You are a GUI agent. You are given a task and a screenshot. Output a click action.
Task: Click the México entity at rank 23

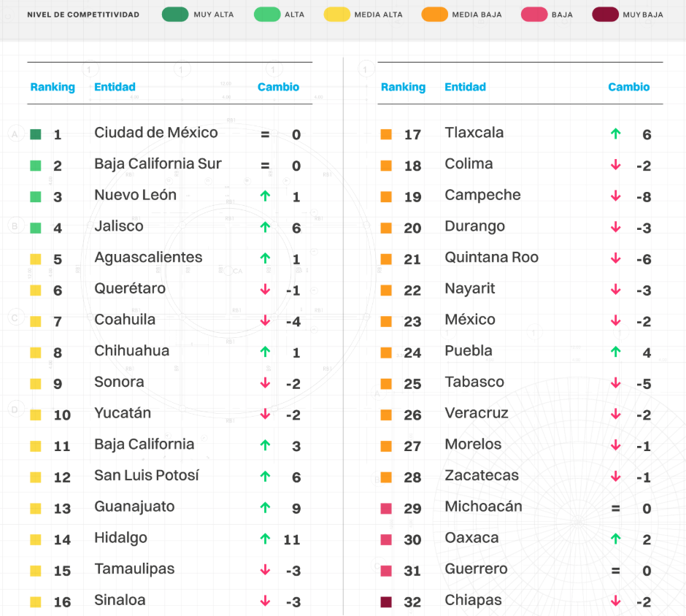[x=470, y=320]
